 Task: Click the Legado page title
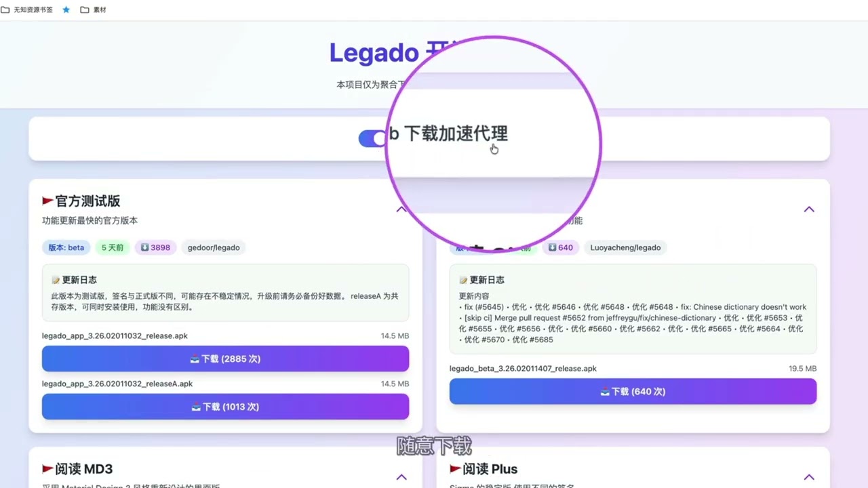(374, 53)
